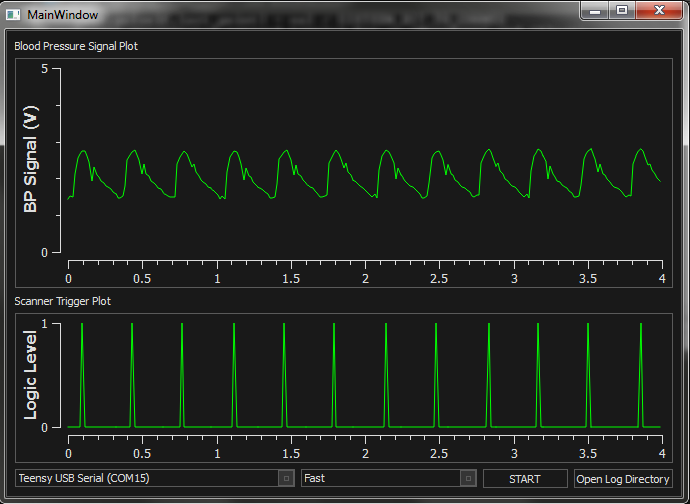Click the 2.5 tick label under BP plot
Screen dimensions: 690x504
439,279
